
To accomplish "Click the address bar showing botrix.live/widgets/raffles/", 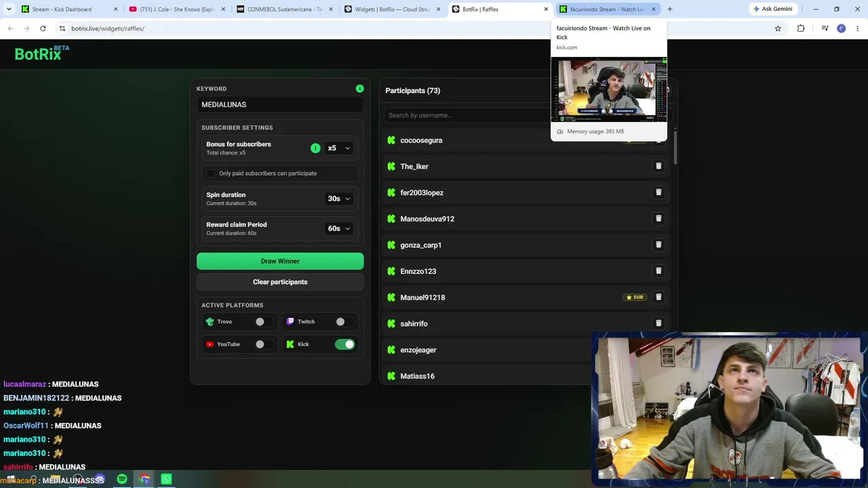I will tap(414, 28).
